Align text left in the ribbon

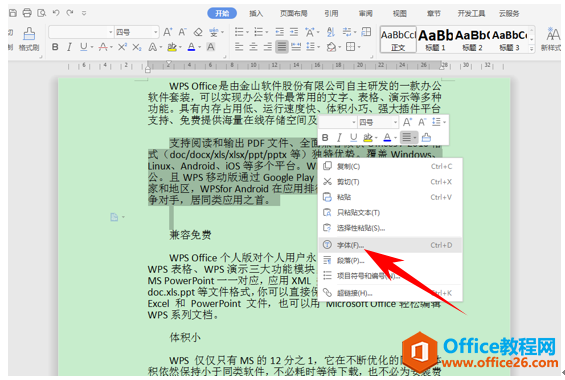pos(239,47)
